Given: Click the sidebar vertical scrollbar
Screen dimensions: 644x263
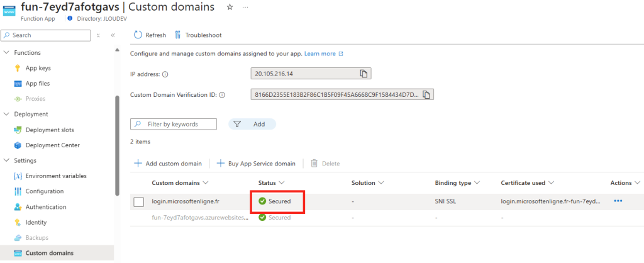Looking at the screenshot, I should (x=117, y=145).
